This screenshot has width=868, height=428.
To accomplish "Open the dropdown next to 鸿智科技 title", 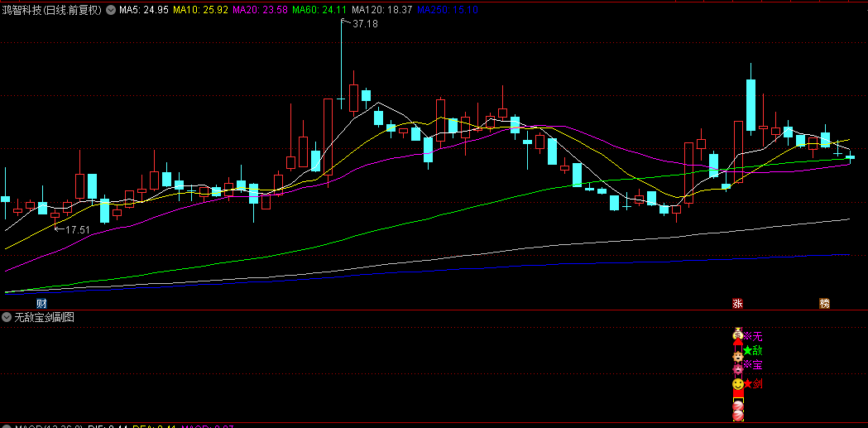I will tap(111, 10).
